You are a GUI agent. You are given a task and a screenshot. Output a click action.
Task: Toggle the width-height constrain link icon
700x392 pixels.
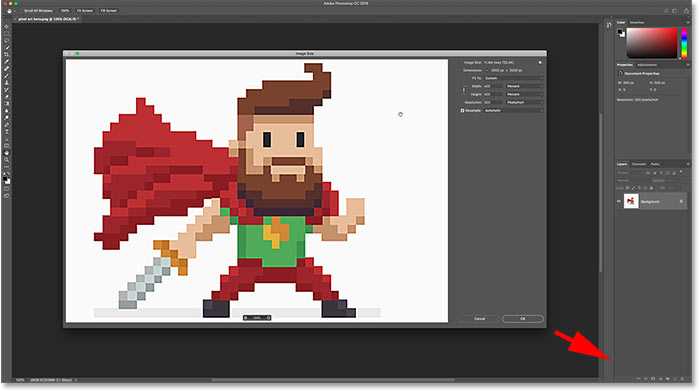point(464,90)
